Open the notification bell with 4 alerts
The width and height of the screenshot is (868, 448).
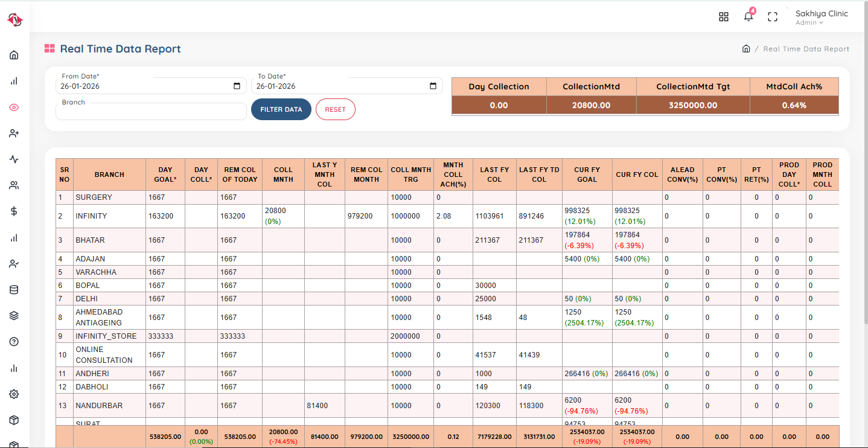click(748, 16)
